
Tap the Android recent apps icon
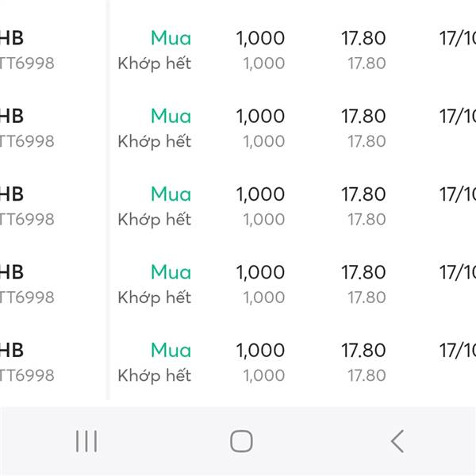[x=86, y=441]
